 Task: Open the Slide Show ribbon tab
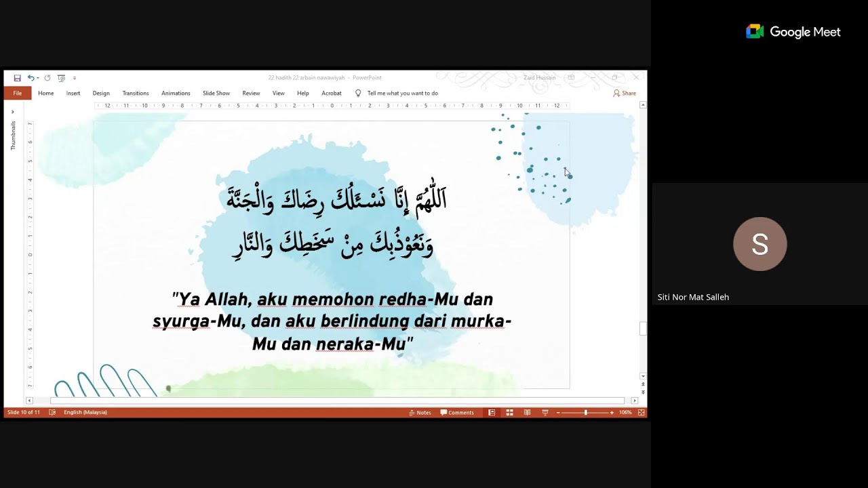(x=216, y=94)
